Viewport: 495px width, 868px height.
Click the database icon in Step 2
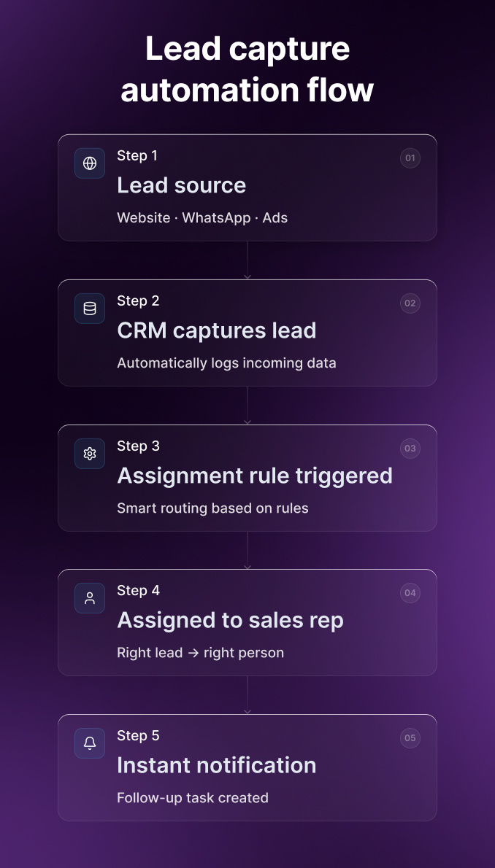pyautogui.click(x=90, y=309)
